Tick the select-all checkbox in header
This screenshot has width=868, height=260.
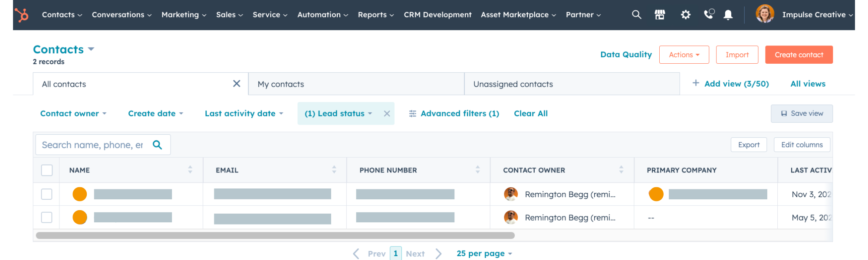[x=47, y=170]
